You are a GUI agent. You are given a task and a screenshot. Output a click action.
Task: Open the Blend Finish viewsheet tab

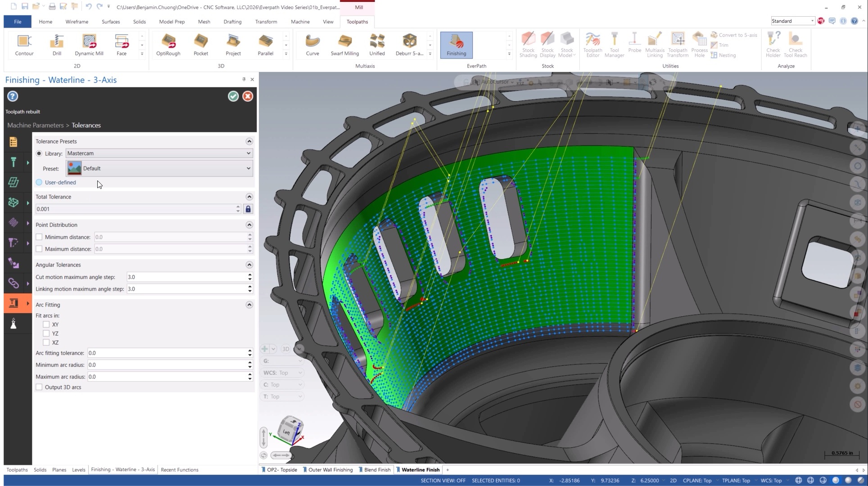(x=377, y=470)
